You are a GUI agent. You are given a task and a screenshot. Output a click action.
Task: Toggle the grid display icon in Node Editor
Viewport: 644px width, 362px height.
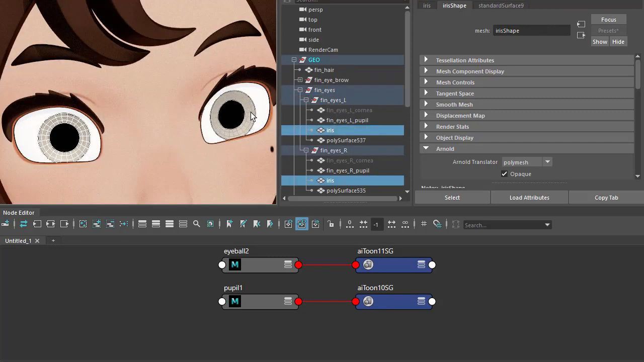(424, 224)
